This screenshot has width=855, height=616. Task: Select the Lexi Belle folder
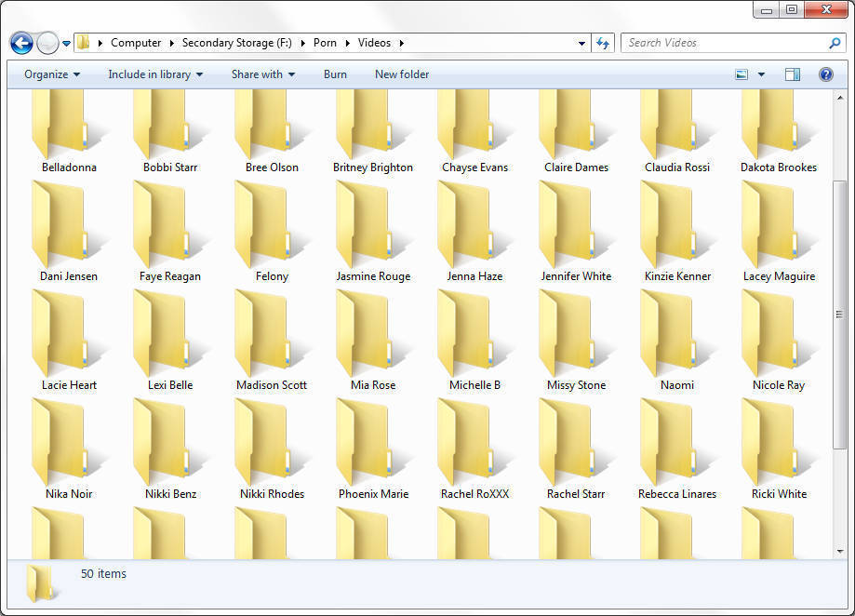(x=170, y=341)
